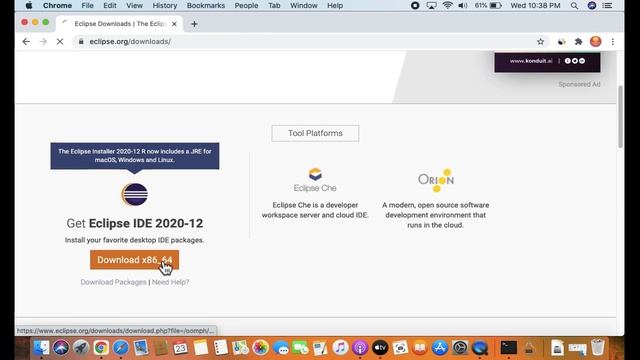This screenshot has height=360, width=640.
Task: Click the 'Get Eclipse IDE 2020-12' heading
Action: (135, 223)
